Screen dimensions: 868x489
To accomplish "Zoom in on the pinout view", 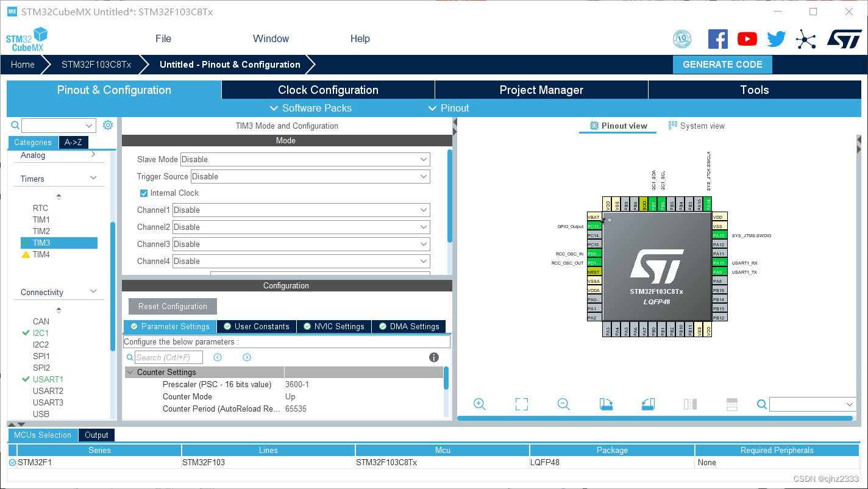I will coord(480,404).
